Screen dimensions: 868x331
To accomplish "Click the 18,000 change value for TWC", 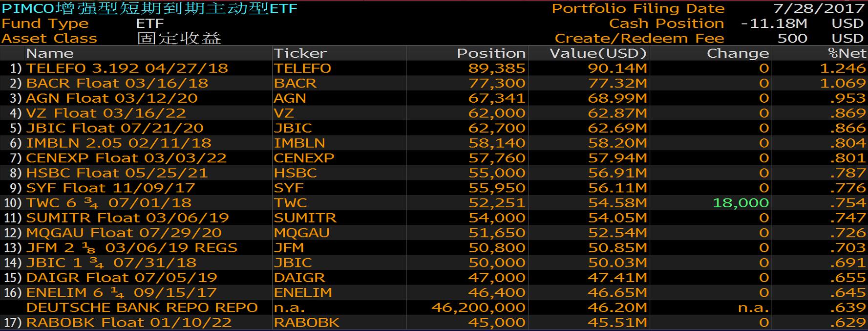I will click(741, 203).
